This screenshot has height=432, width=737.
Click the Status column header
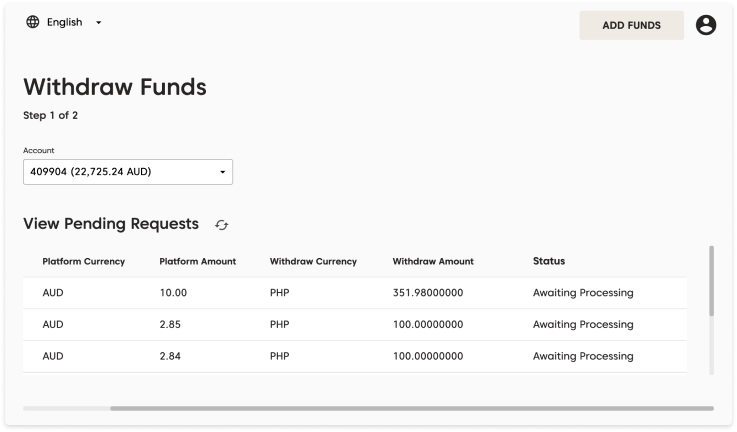(x=549, y=262)
